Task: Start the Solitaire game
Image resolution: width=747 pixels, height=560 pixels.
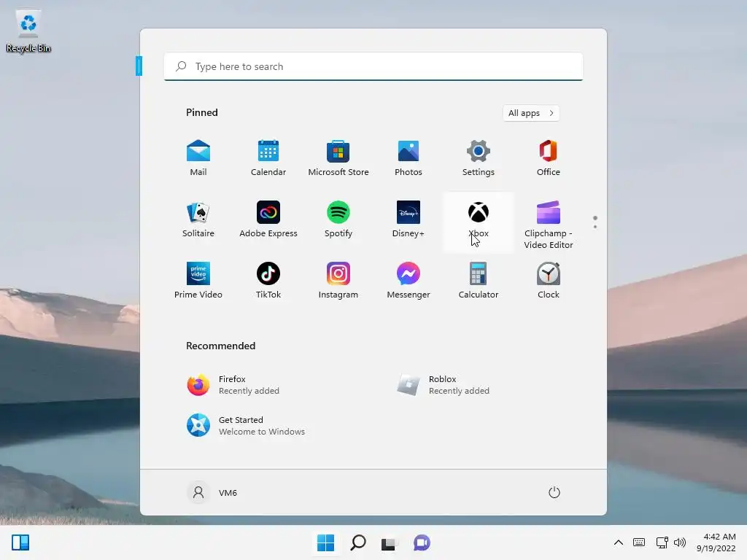Action: click(x=198, y=219)
